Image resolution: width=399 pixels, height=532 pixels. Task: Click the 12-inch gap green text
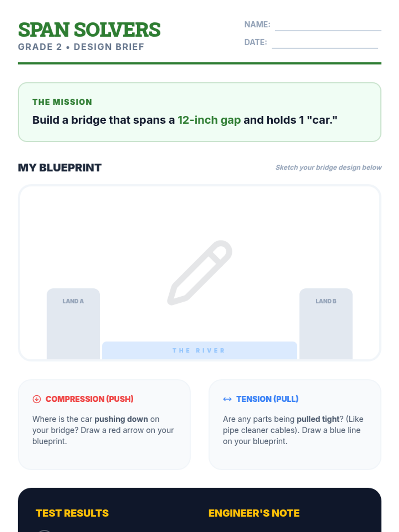pos(209,120)
